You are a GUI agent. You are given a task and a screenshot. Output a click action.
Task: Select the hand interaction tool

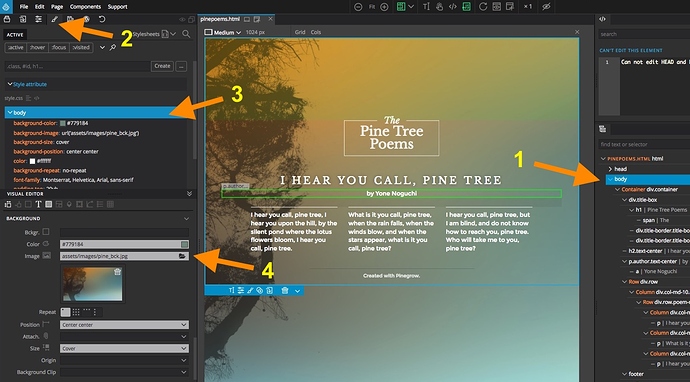pos(439,7)
